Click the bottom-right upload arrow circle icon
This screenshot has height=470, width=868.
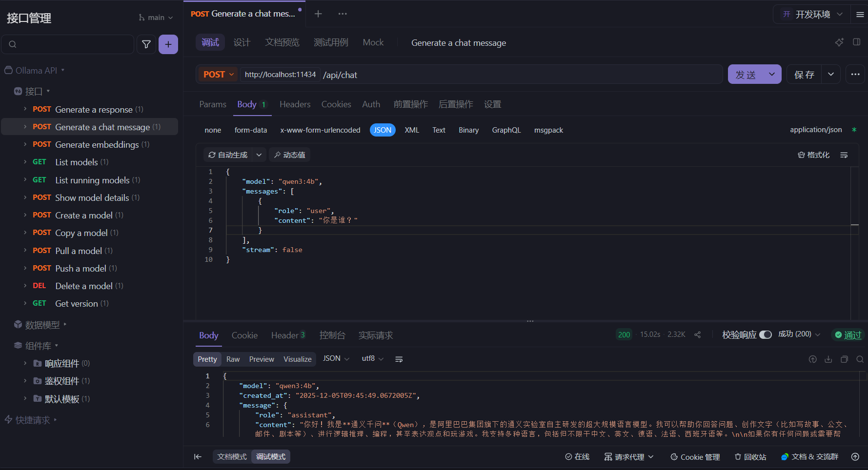tap(855, 457)
